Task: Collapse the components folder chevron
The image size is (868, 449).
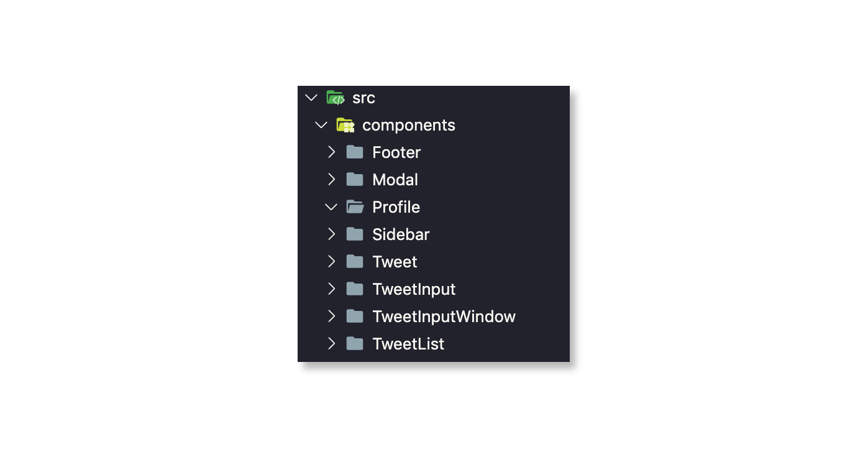Action: point(321,125)
